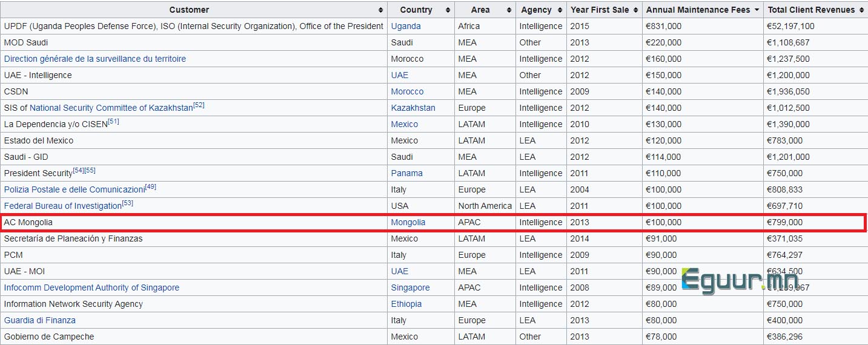Select the €371,035 revenue cell
Screen dimensions: 868x345
point(815,238)
